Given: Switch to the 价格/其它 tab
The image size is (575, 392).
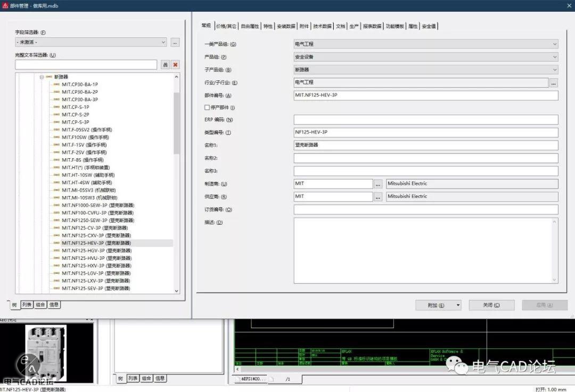Looking at the screenshot, I should tap(226, 26).
